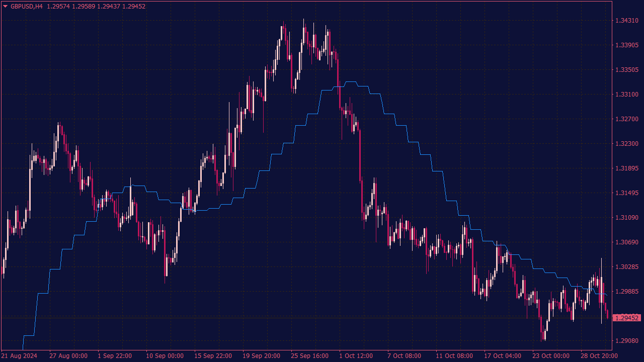Click the 21 Aug 2024 date label
This screenshot has height=362, width=644.
[19, 356]
